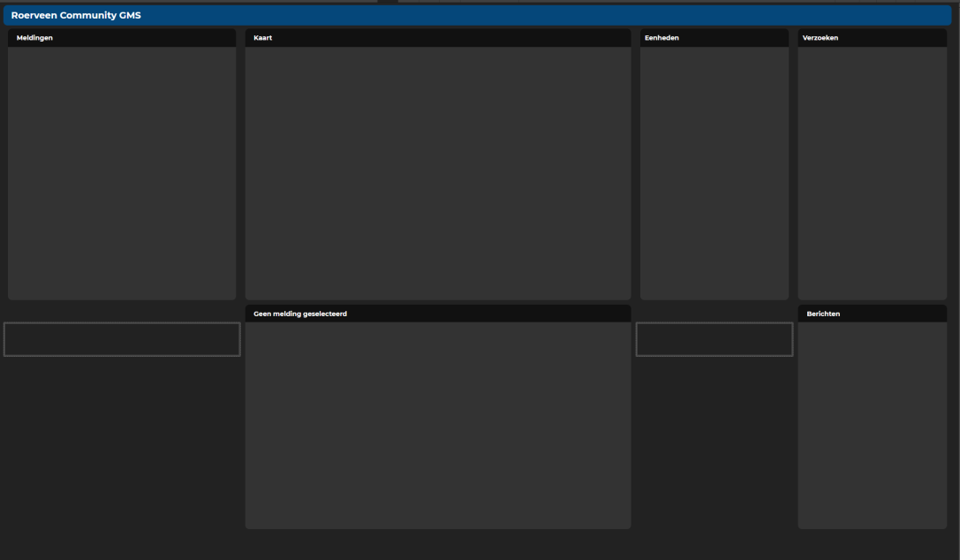Click inside the Kaart map area
Viewport: 960px width, 560px height.
[x=437, y=172]
